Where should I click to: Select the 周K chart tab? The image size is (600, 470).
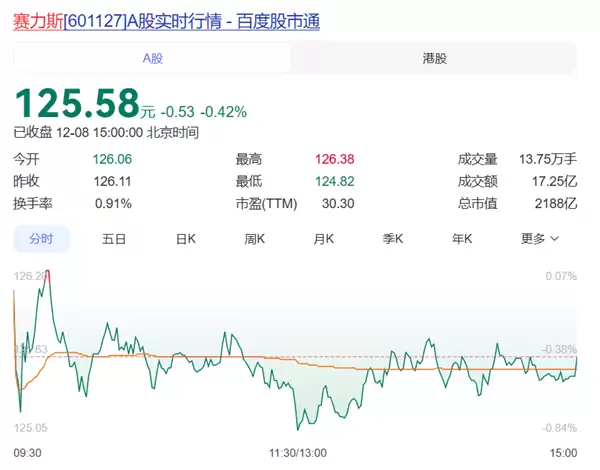(254, 239)
